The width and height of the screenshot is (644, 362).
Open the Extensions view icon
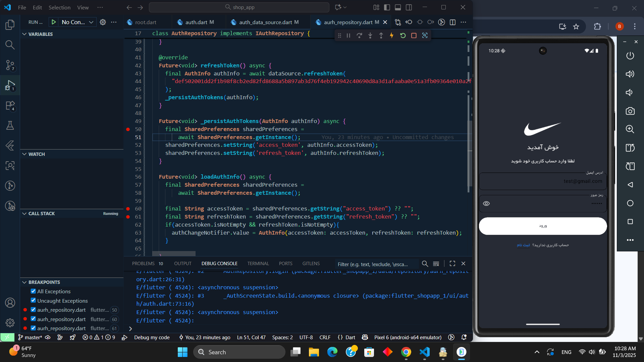pos(10,106)
